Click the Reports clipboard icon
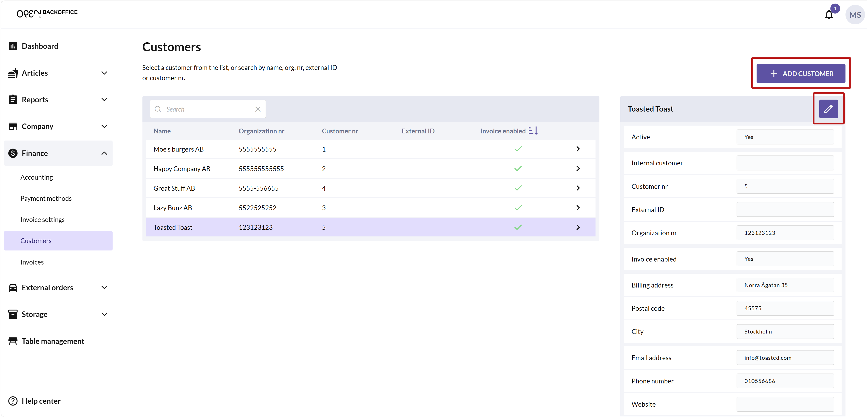Viewport: 868px width, 417px height. [x=13, y=100]
